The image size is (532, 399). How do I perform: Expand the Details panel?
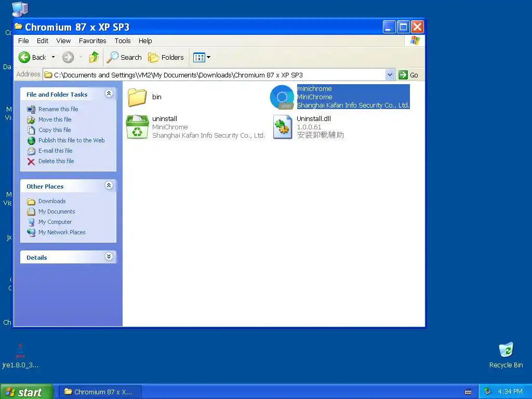coord(109,257)
